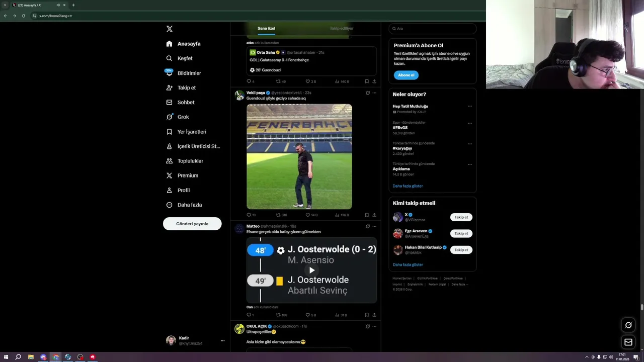Open options for #karyağışı trend
The width and height of the screenshot is (644, 362).
pyautogui.click(x=470, y=144)
